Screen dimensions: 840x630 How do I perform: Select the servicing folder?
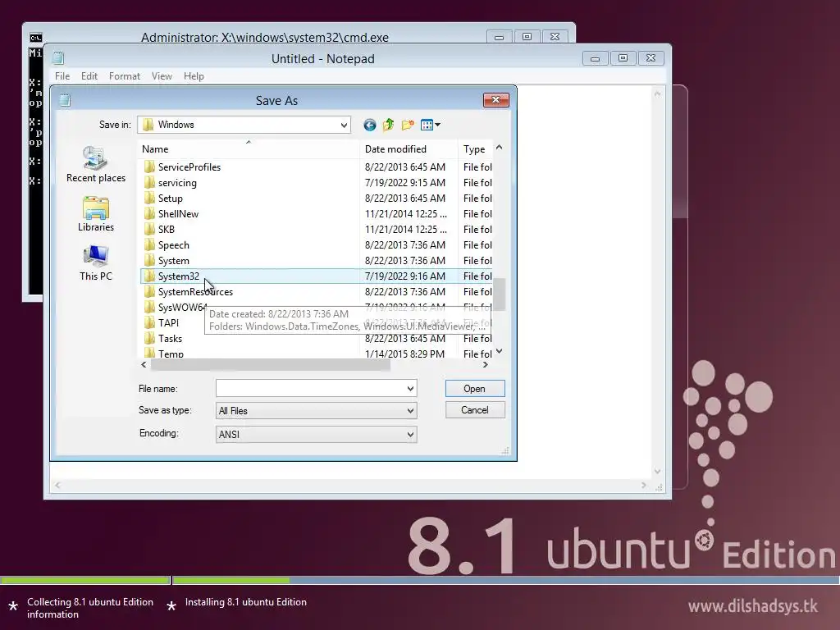pyautogui.click(x=177, y=183)
